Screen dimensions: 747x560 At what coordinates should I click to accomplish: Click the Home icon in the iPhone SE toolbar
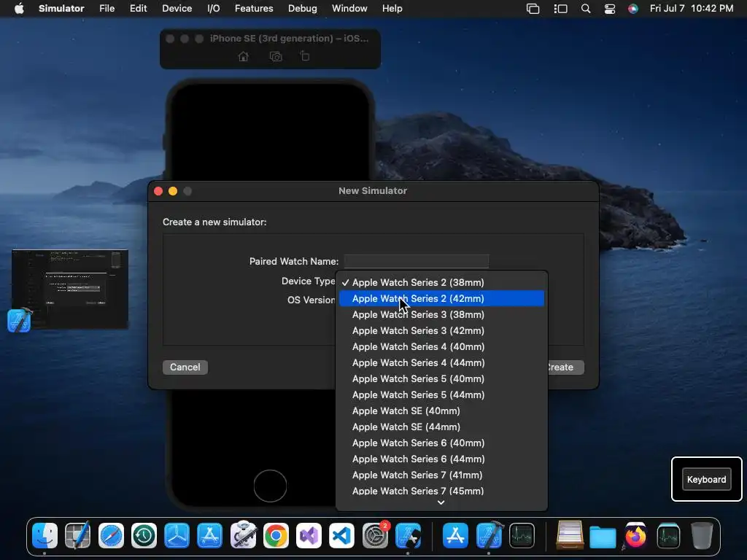[244, 57]
